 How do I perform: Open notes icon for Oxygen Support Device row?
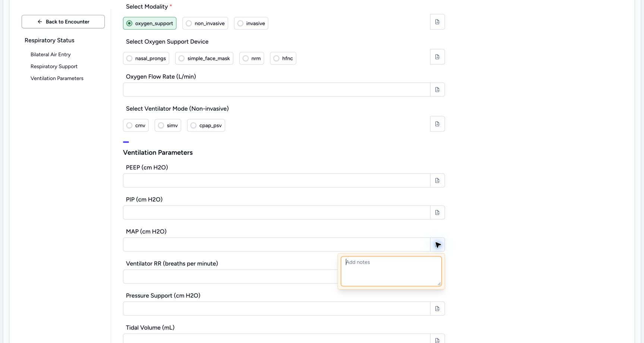[437, 57]
